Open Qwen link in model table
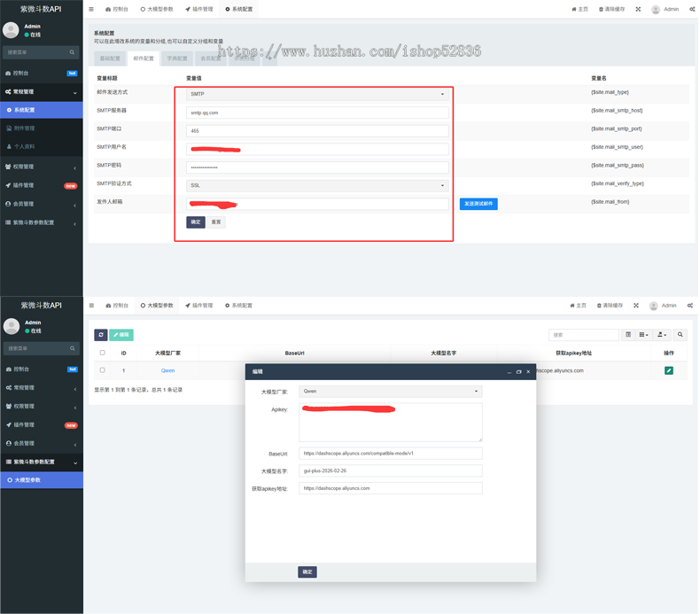This screenshot has width=700, height=614. point(167,370)
